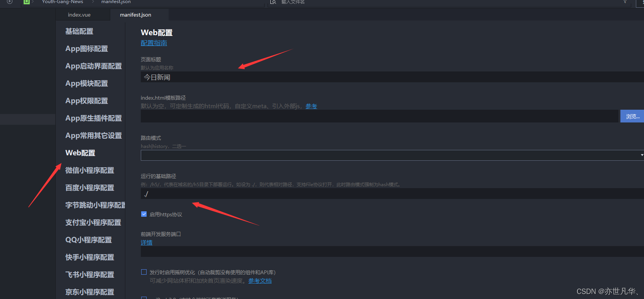Click the file search icon

273,2
